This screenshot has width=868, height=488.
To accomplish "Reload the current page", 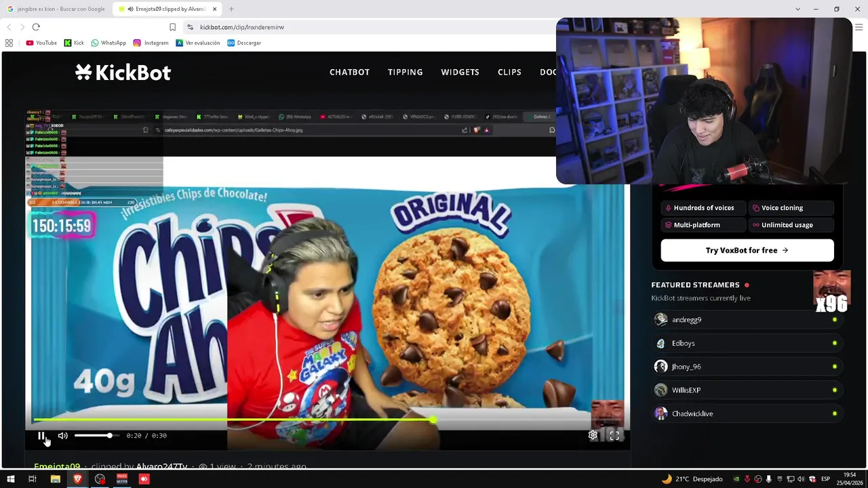I will coord(36,27).
